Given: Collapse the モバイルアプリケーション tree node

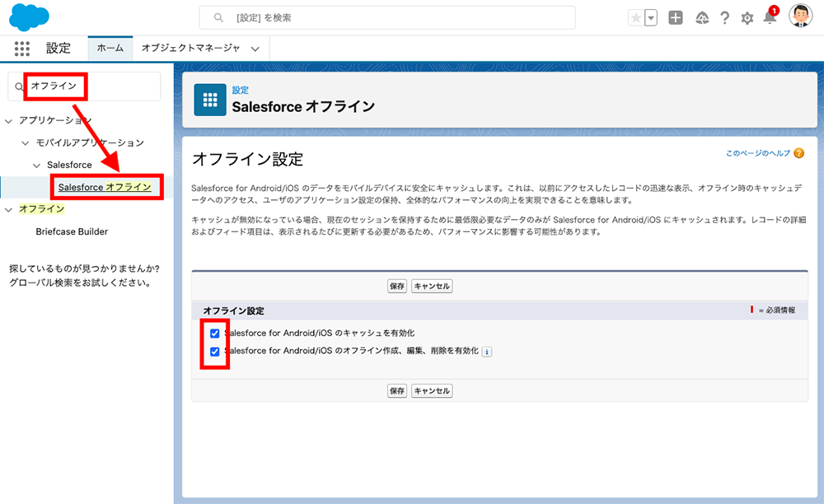Looking at the screenshot, I should click(26, 142).
